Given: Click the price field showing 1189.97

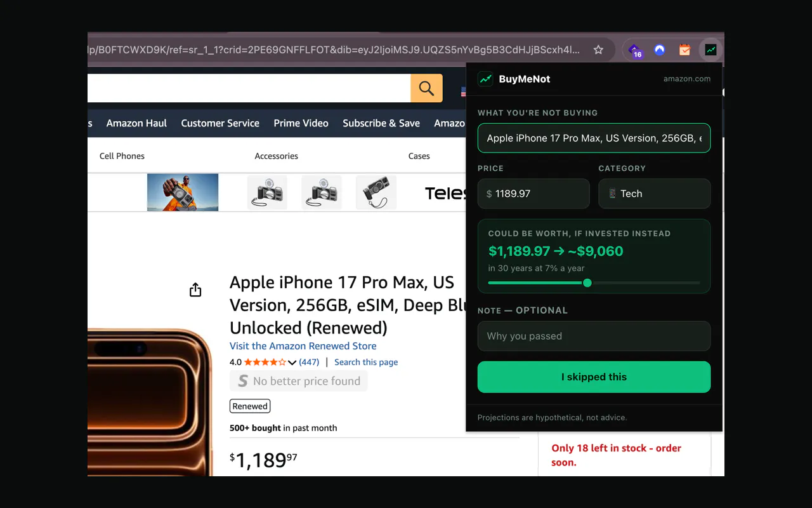Looking at the screenshot, I should pyautogui.click(x=534, y=194).
